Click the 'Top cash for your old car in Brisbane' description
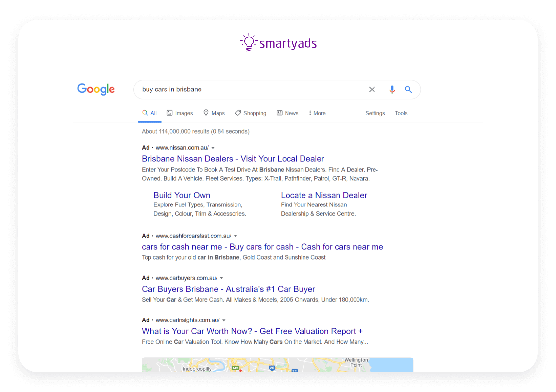 234,257
